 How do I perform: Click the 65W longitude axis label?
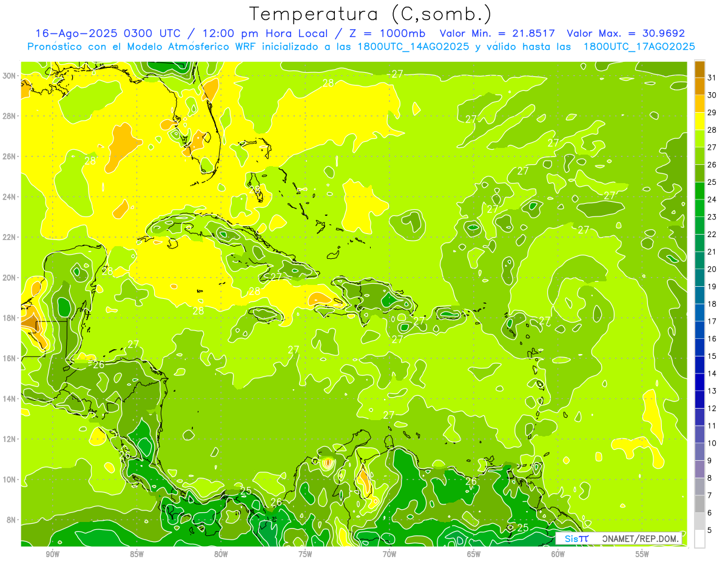474,554
